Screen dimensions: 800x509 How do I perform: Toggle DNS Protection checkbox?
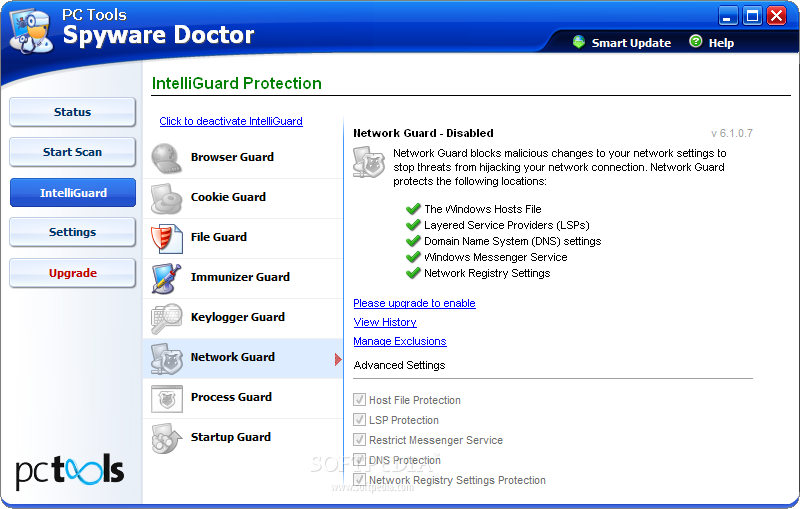tap(359, 459)
